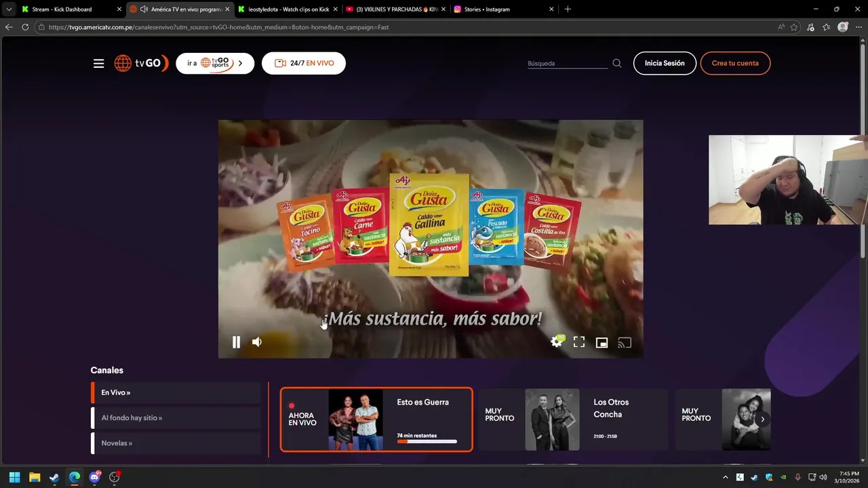Image resolution: width=868 pixels, height=488 pixels.
Task: Click the browser address bar URL
Action: coord(218,27)
